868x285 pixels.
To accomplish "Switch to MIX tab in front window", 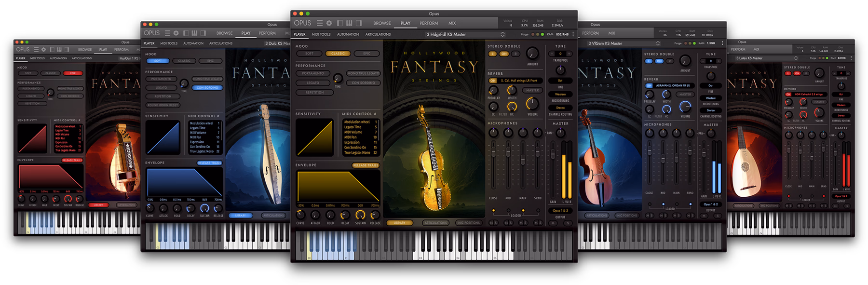I will [x=452, y=23].
